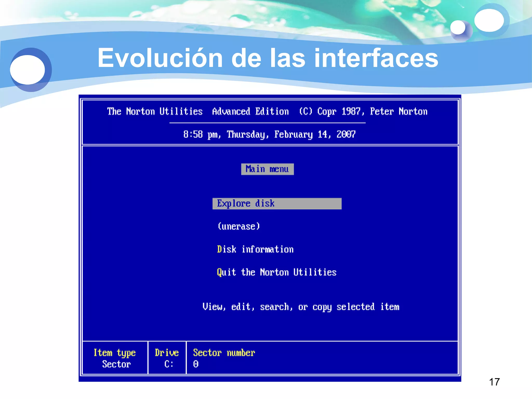
Task: Click the Item type label in status bar
Action: click(x=115, y=353)
